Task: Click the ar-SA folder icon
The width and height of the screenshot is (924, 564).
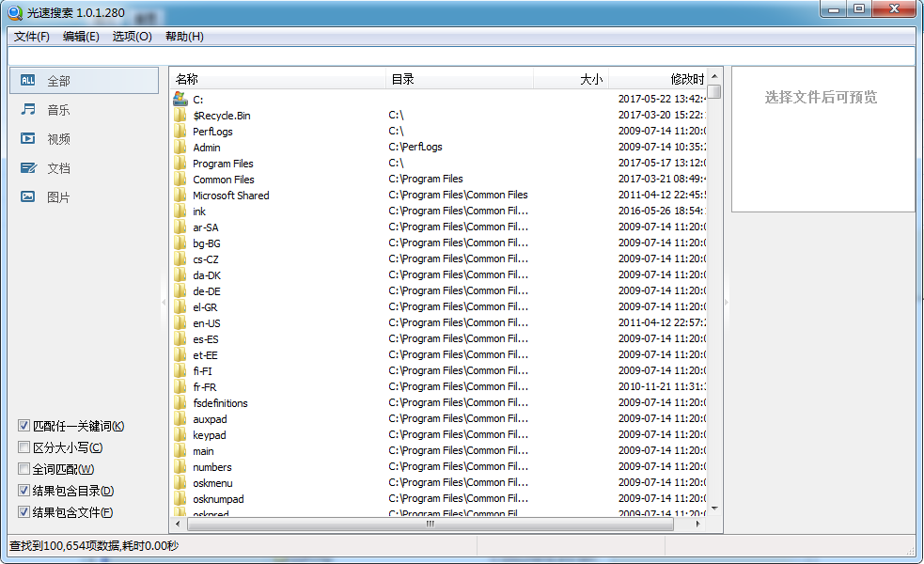Action: [180, 227]
